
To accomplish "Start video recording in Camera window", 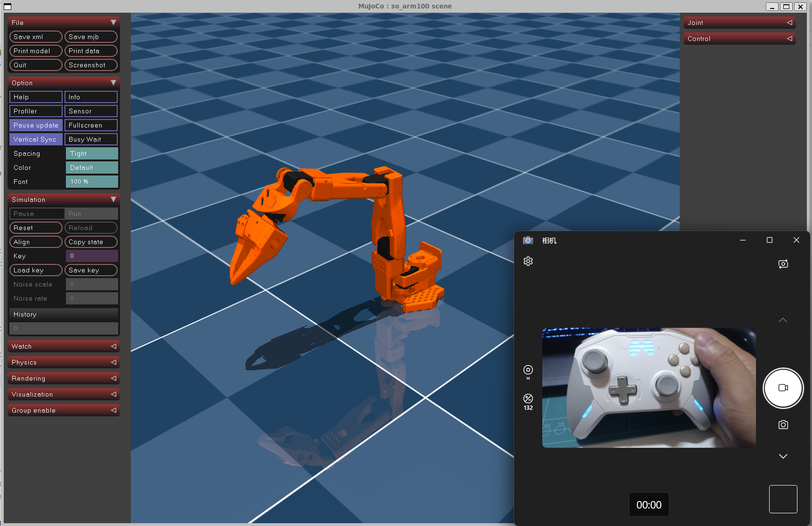I will pyautogui.click(x=783, y=388).
